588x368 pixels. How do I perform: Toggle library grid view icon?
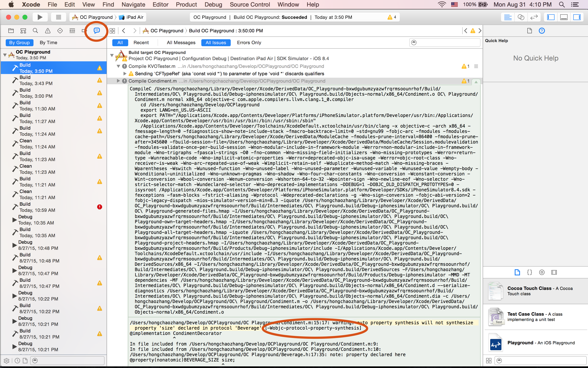[489, 360]
